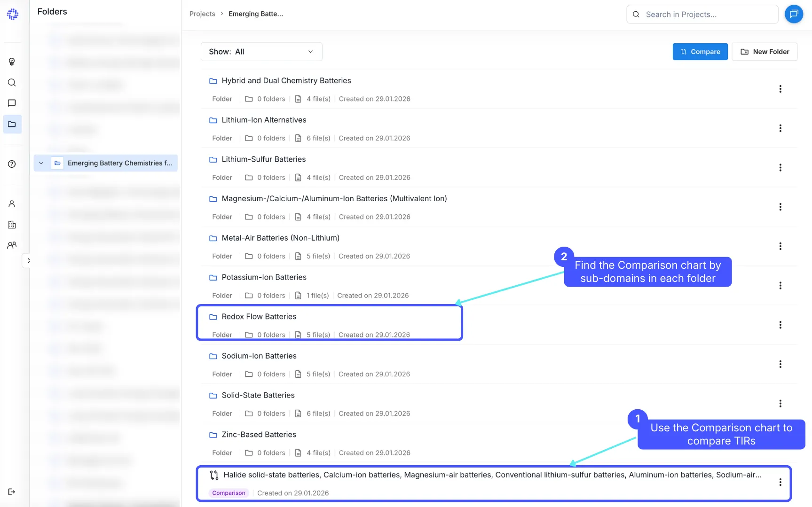Open Hybrid and Dual Chemistry Batteries folder

point(286,81)
